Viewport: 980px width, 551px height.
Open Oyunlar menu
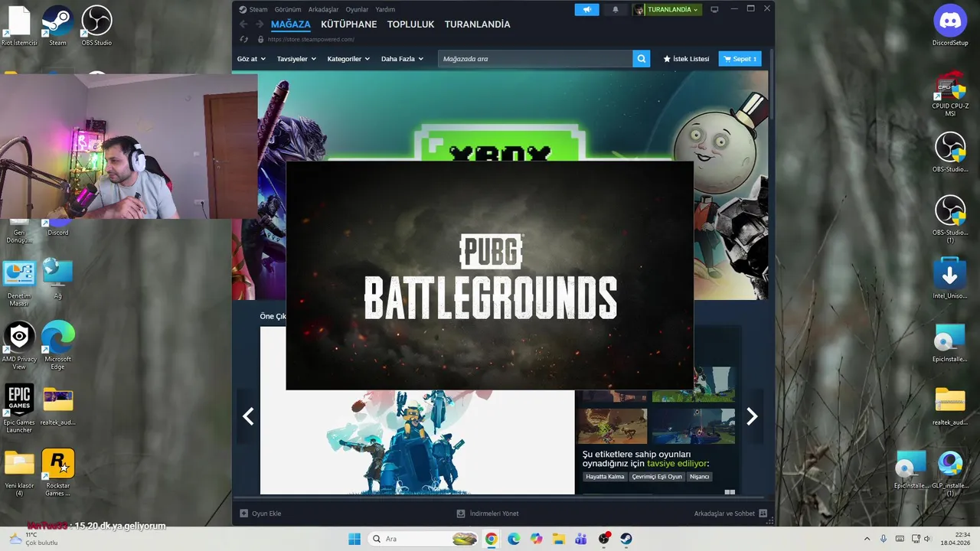coord(357,9)
